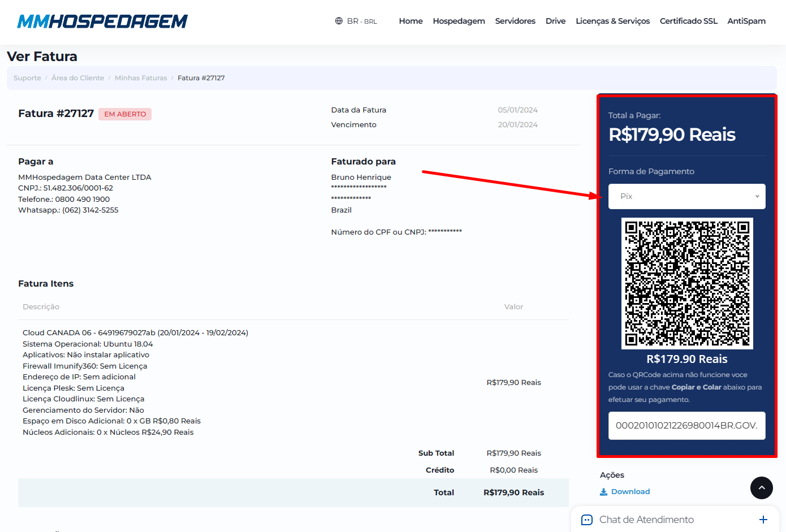Click the download icon under Ações

603,492
